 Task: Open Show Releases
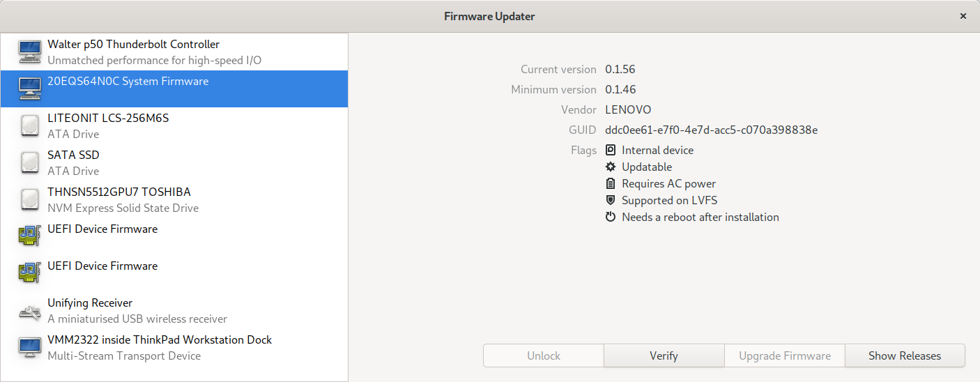click(x=905, y=356)
